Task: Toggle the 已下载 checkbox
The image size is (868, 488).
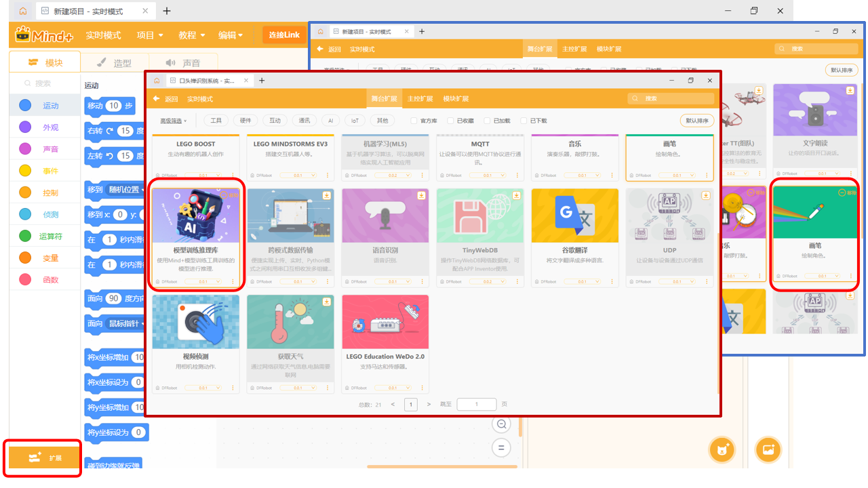Action: coord(524,121)
